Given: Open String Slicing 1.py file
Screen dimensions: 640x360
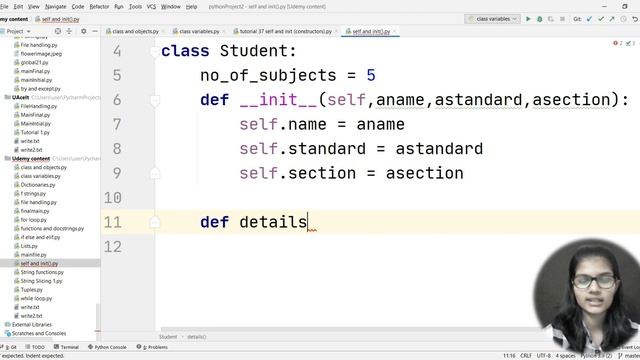Looking at the screenshot, I should pyautogui.click(x=41, y=281).
